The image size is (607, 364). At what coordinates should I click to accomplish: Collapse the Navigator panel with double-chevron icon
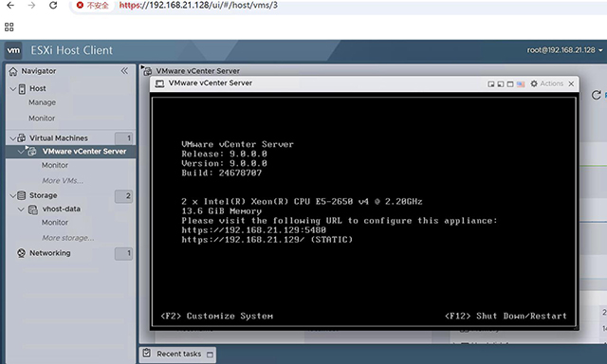point(124,71)
